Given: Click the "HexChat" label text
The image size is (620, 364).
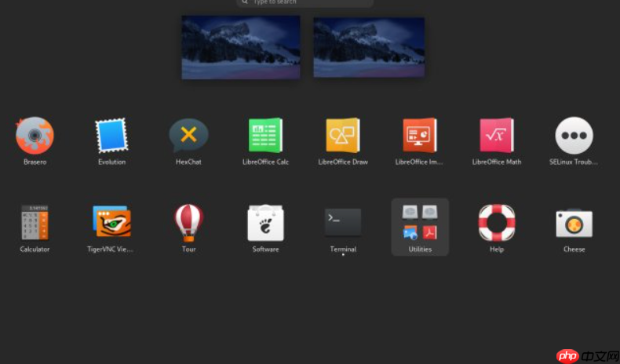Looking at the screenshot, I should (188, 162).
